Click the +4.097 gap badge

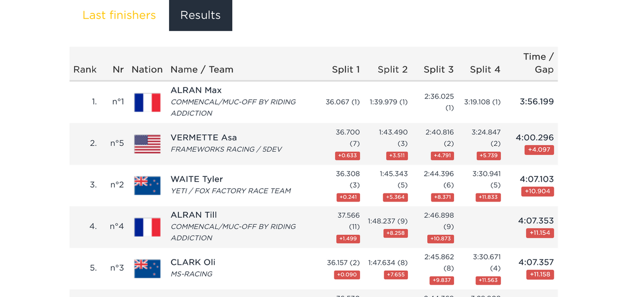point(539,150)
